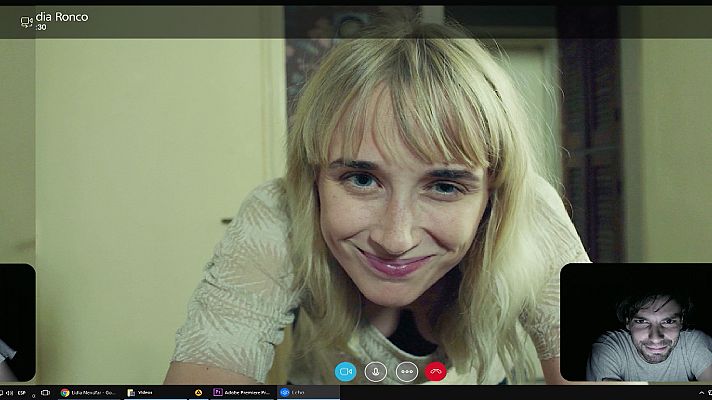
Task: Open Task View from the taskbar
Action: tap(45, 393)
